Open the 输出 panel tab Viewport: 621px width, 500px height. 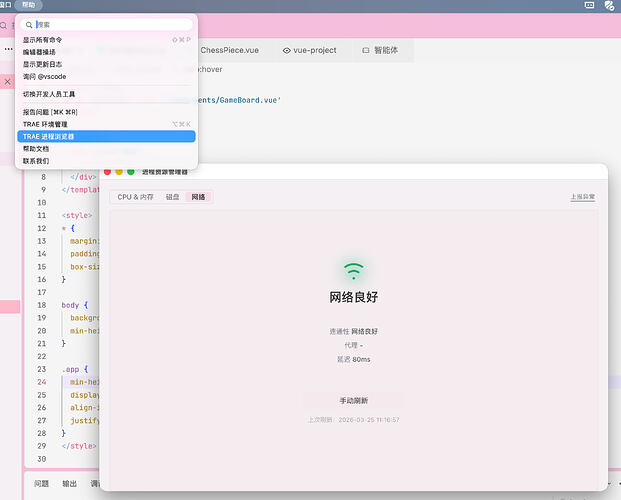pyautogui.click(x=70, y=483)
